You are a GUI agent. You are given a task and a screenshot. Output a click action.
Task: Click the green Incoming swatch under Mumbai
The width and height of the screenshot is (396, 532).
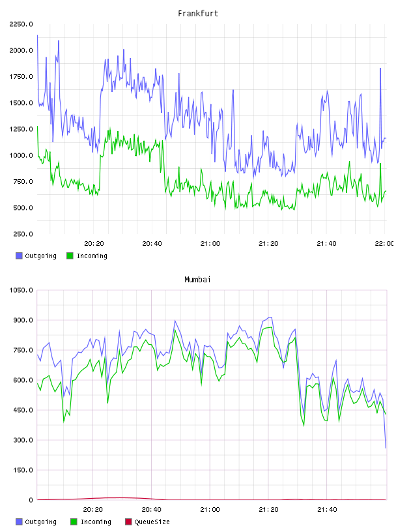(x=74, y=522)
